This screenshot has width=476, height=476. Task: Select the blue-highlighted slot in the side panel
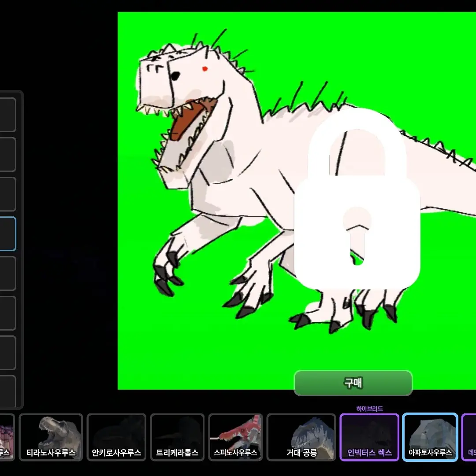tap(7, 234)
